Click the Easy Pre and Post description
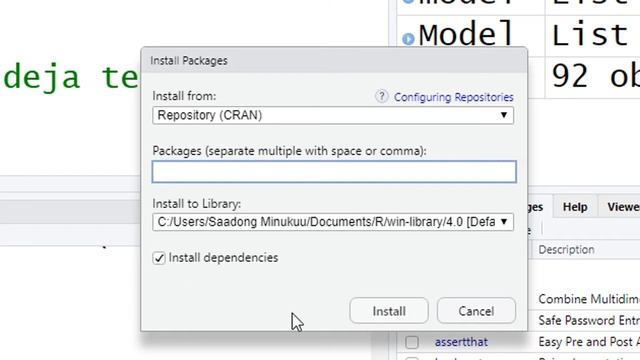Screen dimensions: 640x360 point(589,342)
